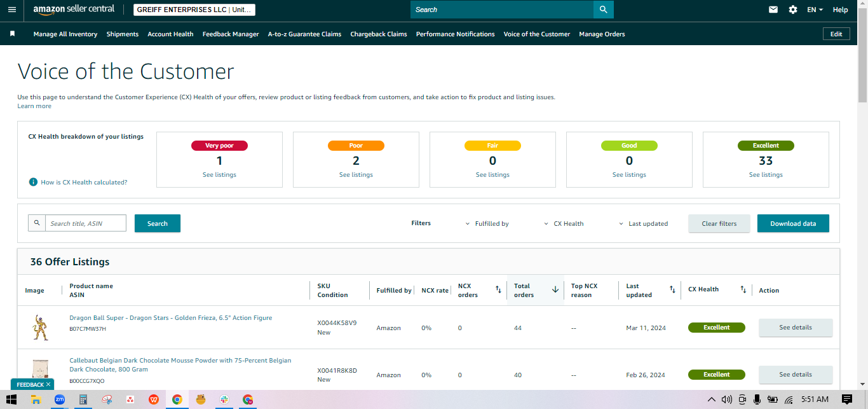The width and height of the screenshot is (868, 409).
Task: Click the Download data button
Action: 793,223
